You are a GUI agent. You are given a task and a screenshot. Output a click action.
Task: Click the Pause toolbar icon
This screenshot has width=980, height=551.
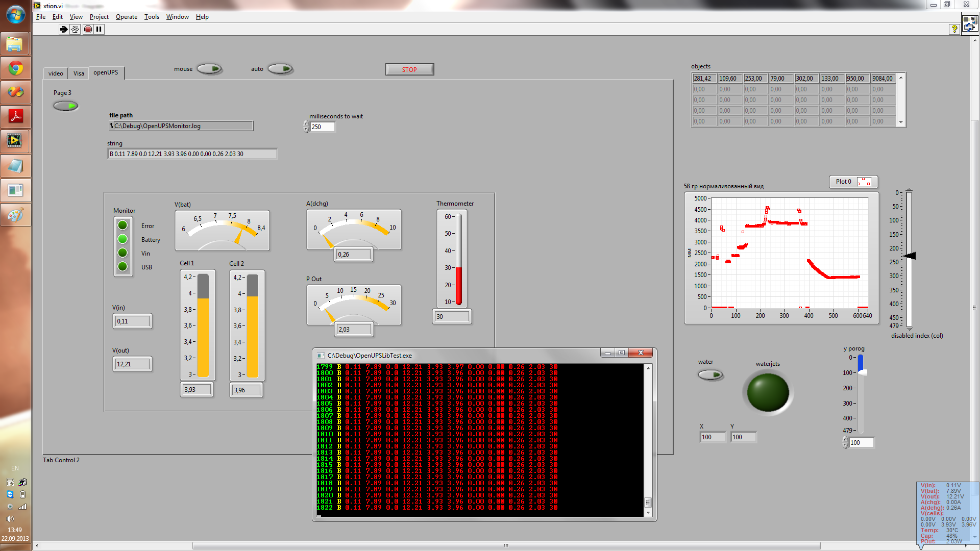(99, 30)
